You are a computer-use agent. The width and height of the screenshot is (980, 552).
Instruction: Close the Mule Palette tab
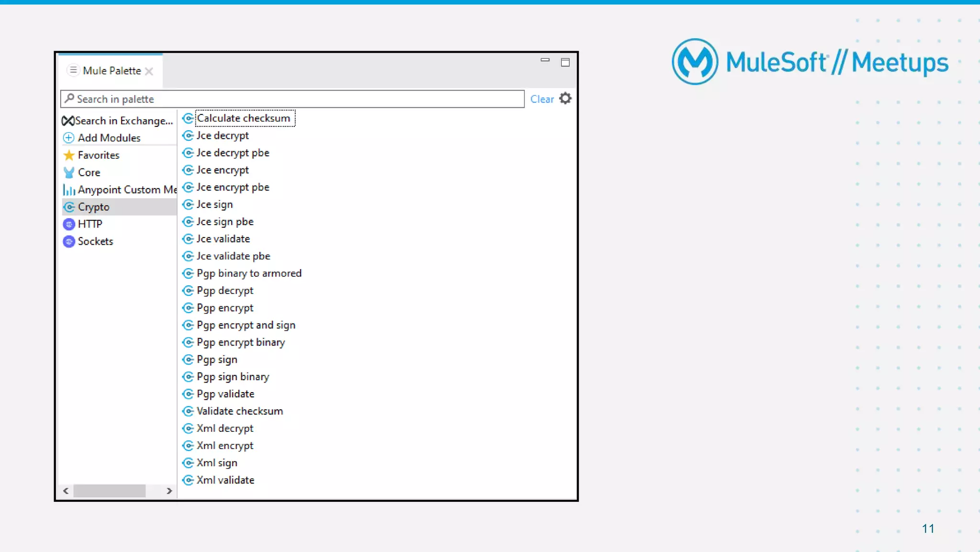coord(149,71)
